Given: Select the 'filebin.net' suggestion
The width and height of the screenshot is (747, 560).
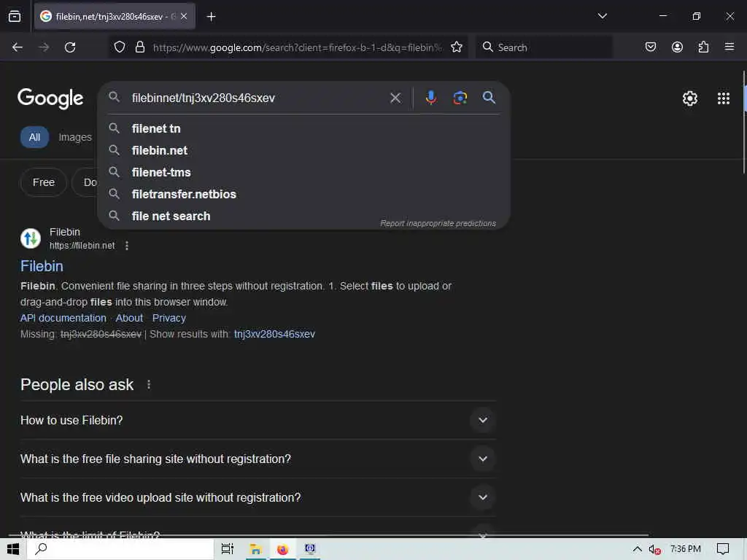Looking at the screenshot, I should point(304,150).
